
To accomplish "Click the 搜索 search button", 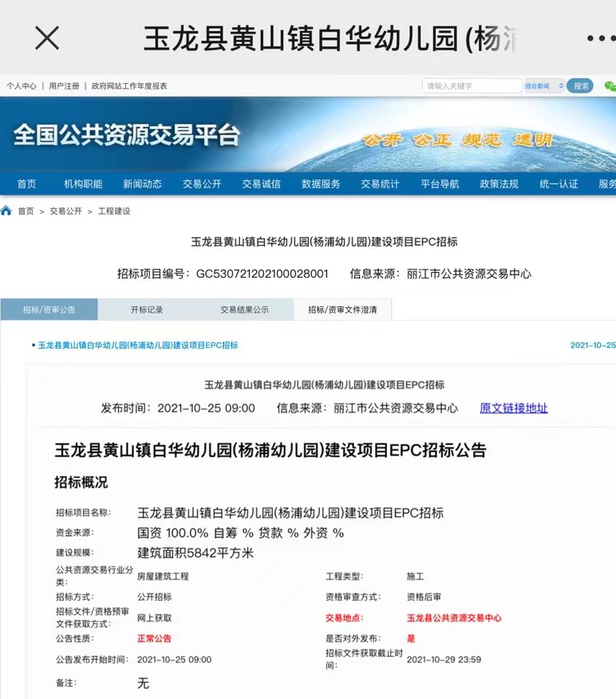I will click(x=580, y=86).
